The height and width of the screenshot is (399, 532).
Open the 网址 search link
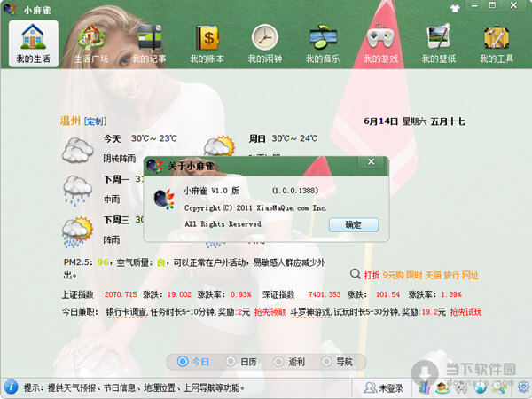(x=470, y=275)
